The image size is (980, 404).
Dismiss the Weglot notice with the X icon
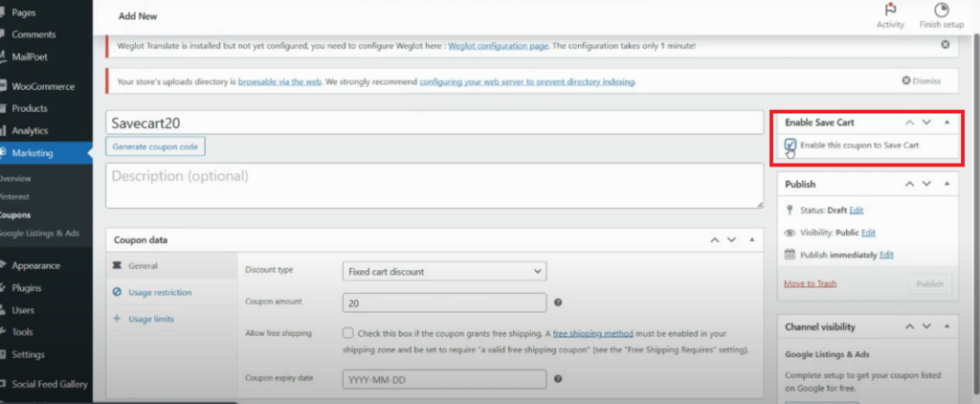(946, 44)
